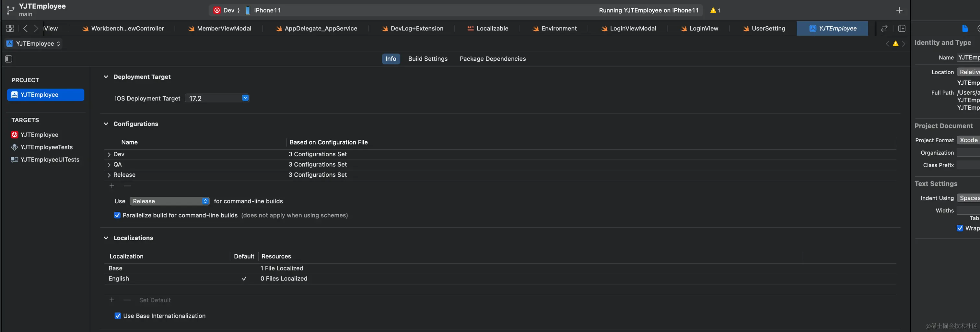The width and height of the screenshot is (980, 332).
Task: Select the Base localization row
Action: click(500, 268)
